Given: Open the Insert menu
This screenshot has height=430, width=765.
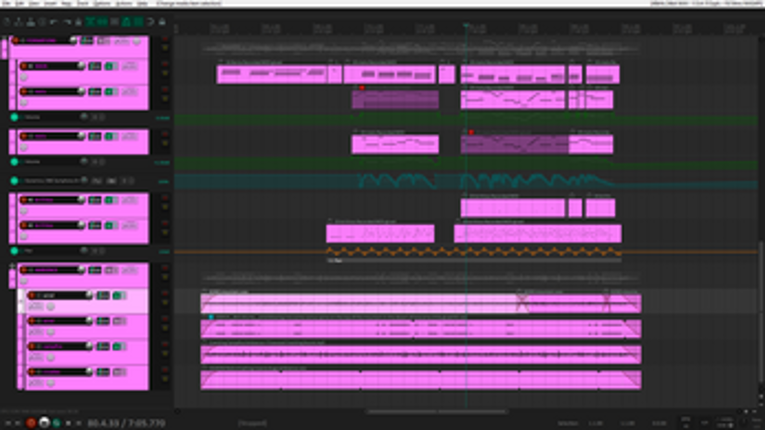Looking at the screenshot, I should click(x=50, y=3).
